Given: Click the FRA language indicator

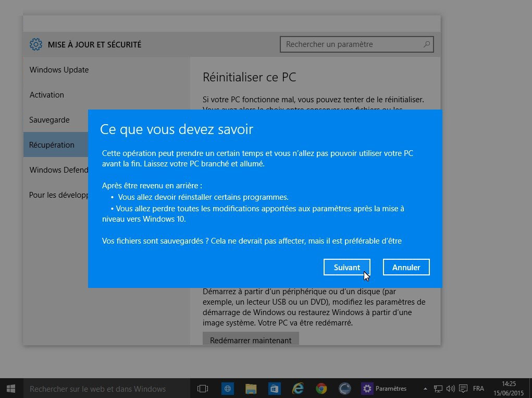Looking at the screenshot, I should [478, 389].
